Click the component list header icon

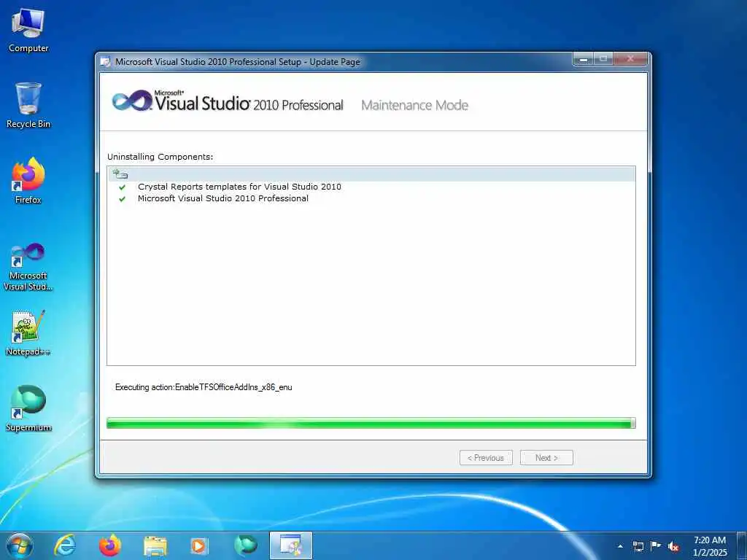click(x=120, y=174)
